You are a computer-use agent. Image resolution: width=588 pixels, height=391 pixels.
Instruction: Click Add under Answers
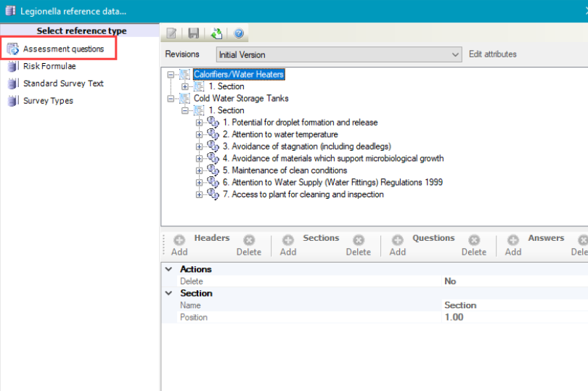pyautogui.click(x=513, y=244)
